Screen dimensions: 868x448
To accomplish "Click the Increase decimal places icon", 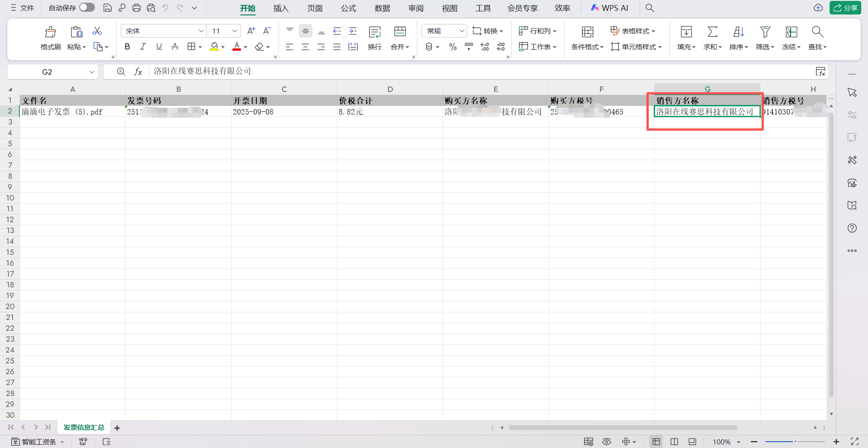I will [x=485, y=47].
